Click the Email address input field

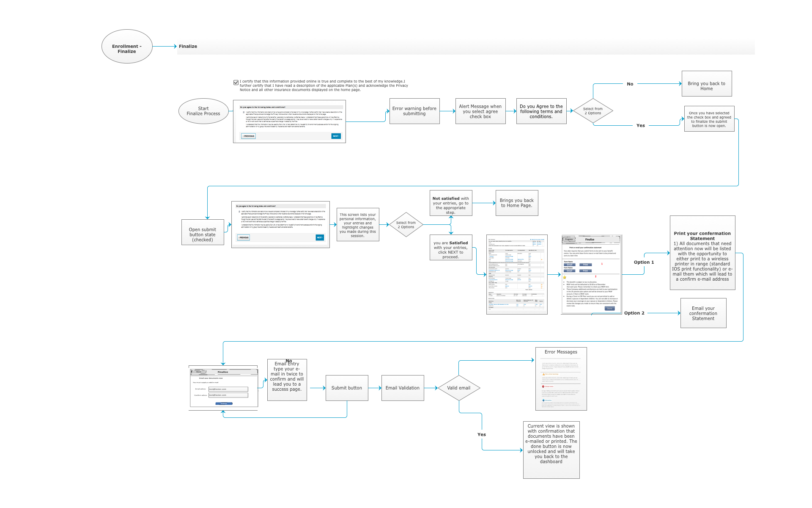click(x=228, y=389)
